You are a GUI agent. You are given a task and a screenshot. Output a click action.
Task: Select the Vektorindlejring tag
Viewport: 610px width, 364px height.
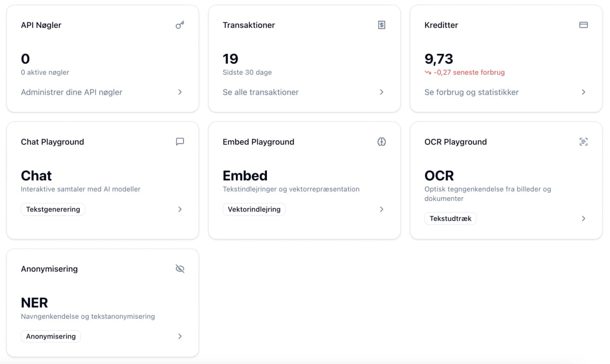click(x=254, y=209)
